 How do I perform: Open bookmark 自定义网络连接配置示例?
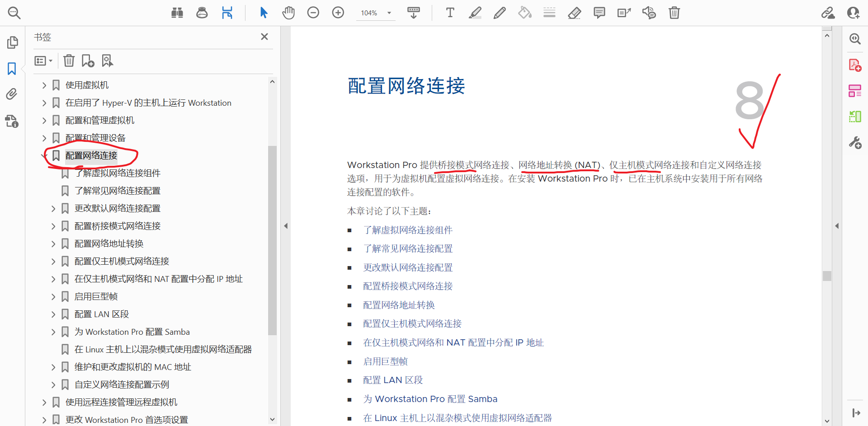(x=122, y=384)
